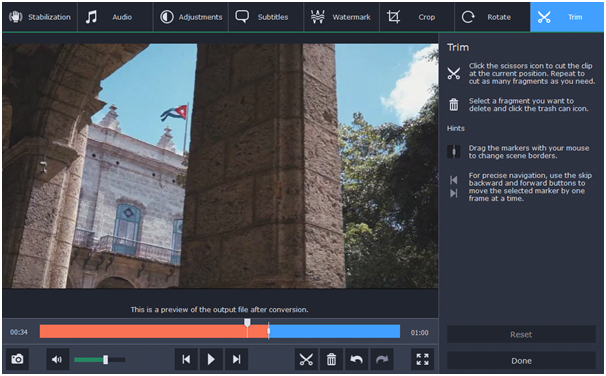Delete fragment with trash can button

(x=331, y=359)
